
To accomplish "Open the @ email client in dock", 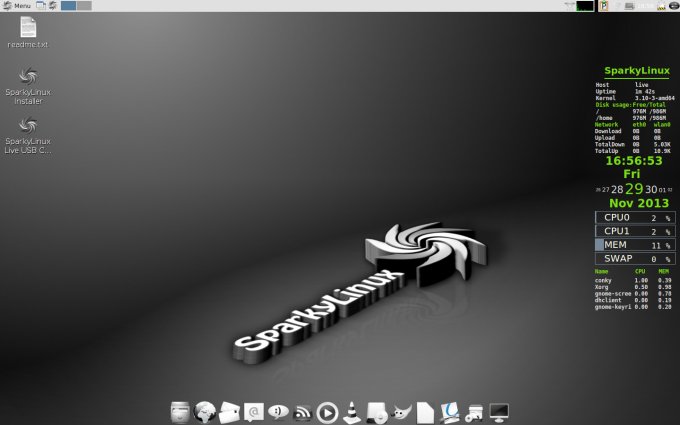I will coord(254,412).
